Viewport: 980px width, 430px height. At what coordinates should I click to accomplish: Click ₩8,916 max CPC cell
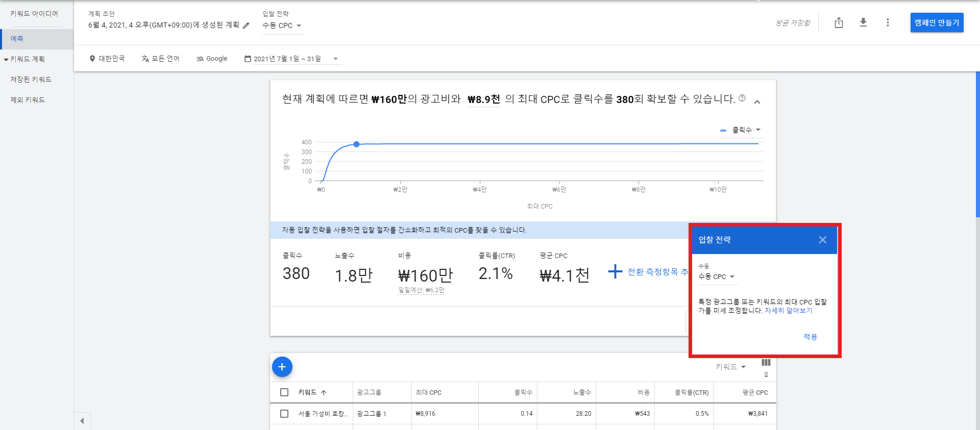[x=425, y=414]
